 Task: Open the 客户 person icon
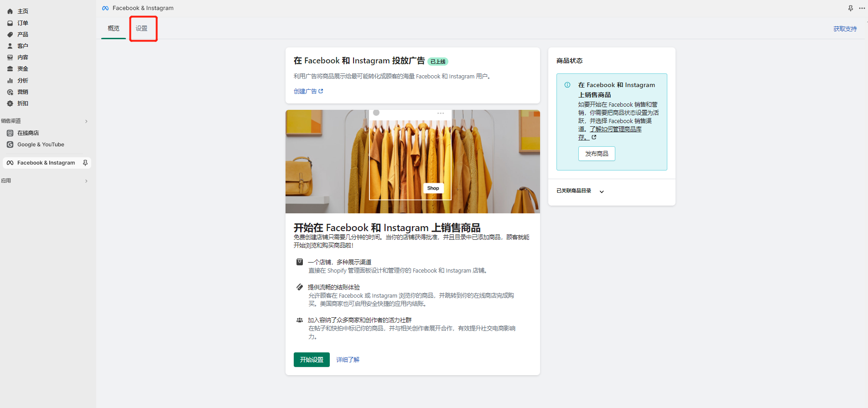10,46
